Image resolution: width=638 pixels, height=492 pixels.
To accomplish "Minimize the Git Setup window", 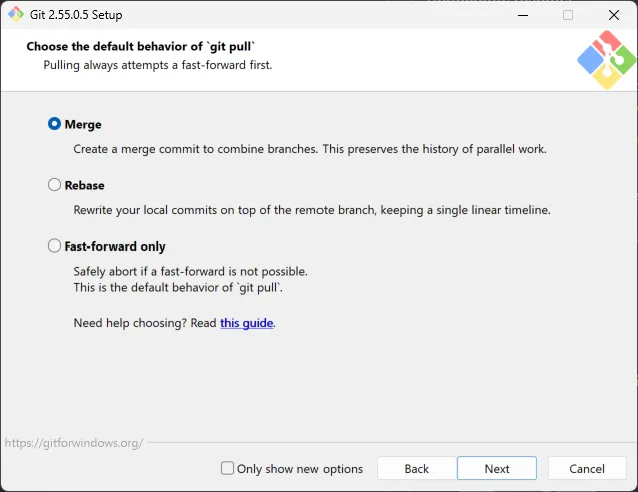I will pyautogui.click(x=523, y=15).
